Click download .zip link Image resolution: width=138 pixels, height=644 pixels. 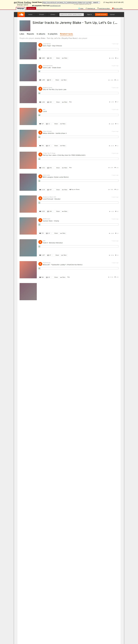pos(90,8)
